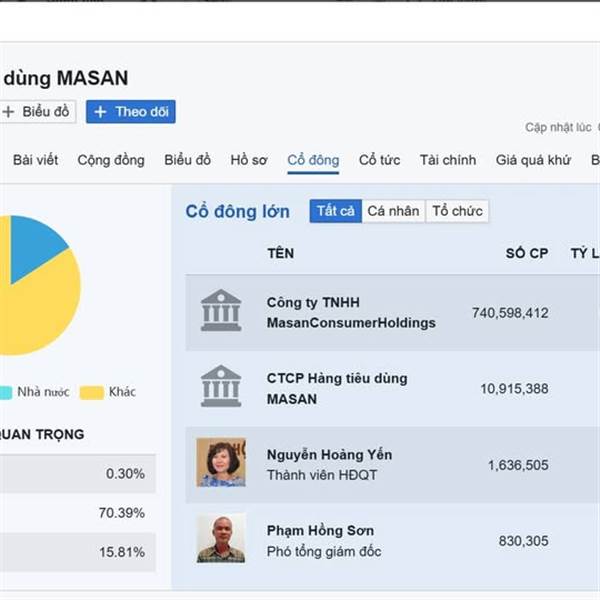
Task: Filter shareholders by Cá nhân
Action: pyautogui.click(x=393, y=211)
